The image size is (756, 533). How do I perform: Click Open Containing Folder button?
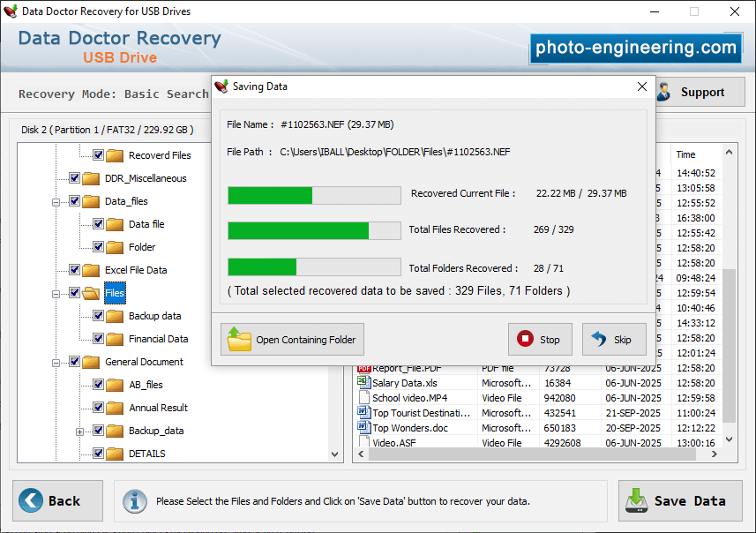[x=292, y=339]
